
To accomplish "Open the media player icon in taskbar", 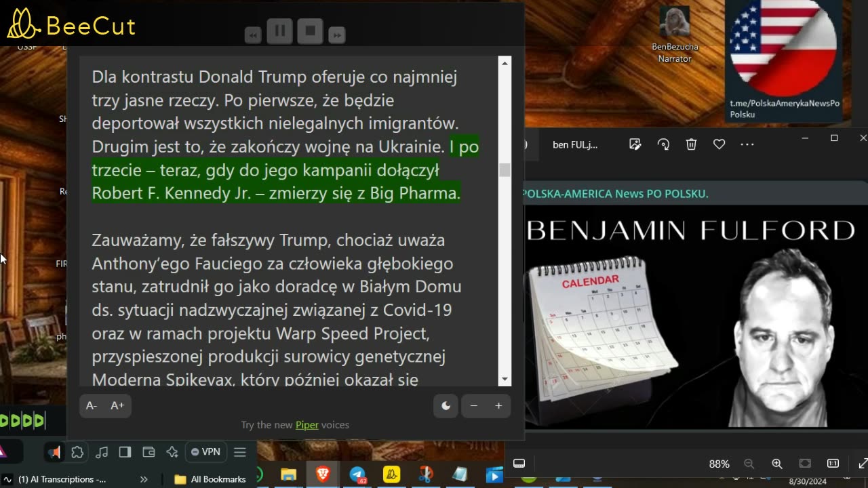I will (x=494, y=475).
